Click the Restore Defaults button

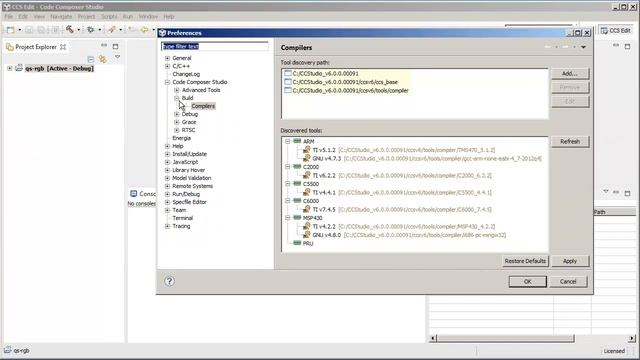point(525,261)
